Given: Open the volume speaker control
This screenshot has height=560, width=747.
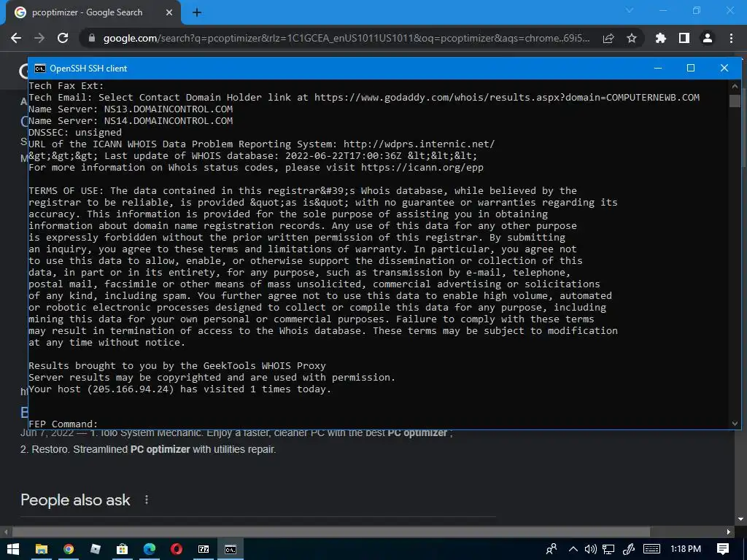Looking at the screenshot, I should point(590,549).
